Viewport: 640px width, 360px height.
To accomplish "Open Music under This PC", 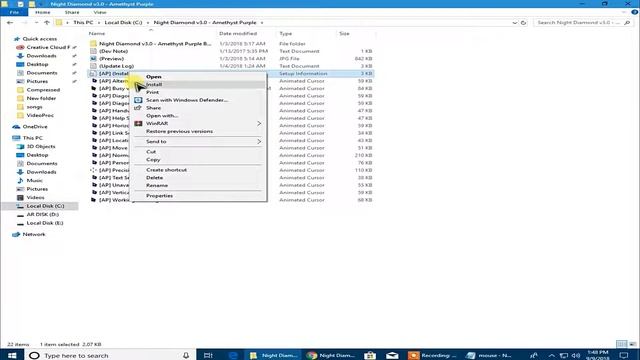I will click(x=34, y=180).
